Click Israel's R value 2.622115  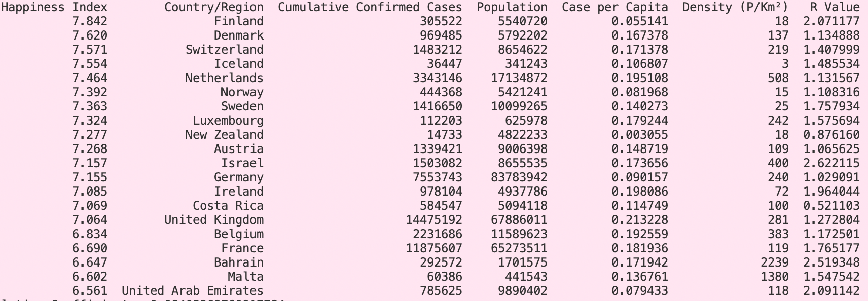(x=831, y=163)
